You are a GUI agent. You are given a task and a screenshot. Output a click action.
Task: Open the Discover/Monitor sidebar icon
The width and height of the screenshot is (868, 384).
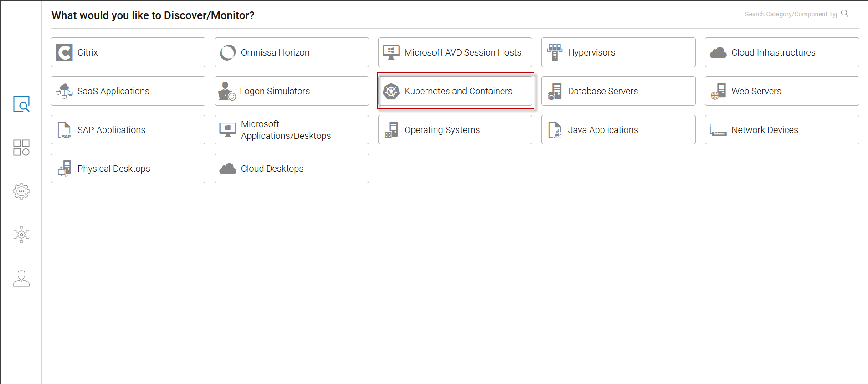[21, 104]
